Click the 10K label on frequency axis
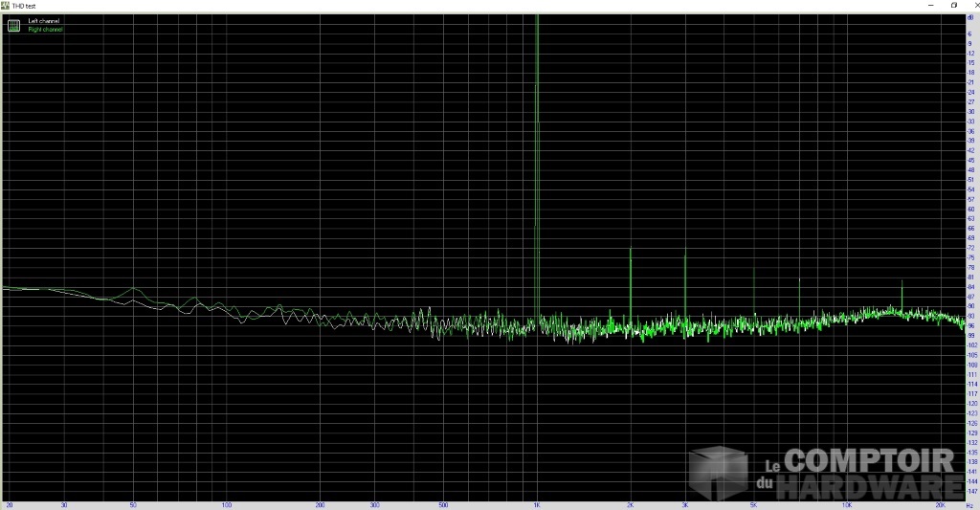 (x=847, y=504)
